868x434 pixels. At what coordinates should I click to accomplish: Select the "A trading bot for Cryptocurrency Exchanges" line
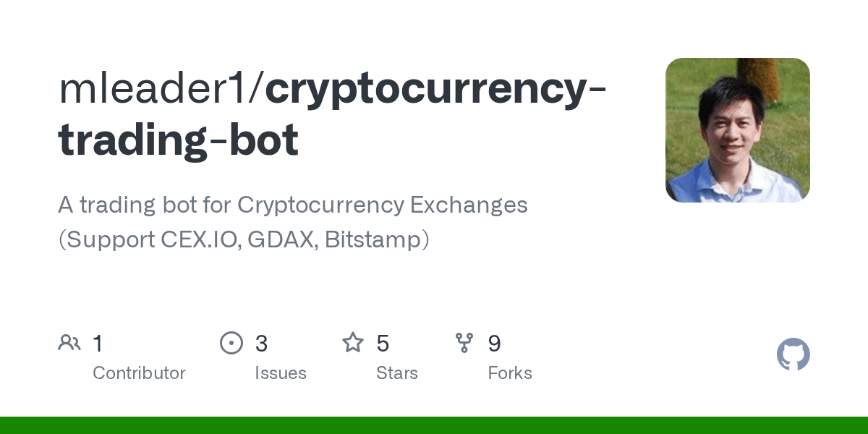292,205
